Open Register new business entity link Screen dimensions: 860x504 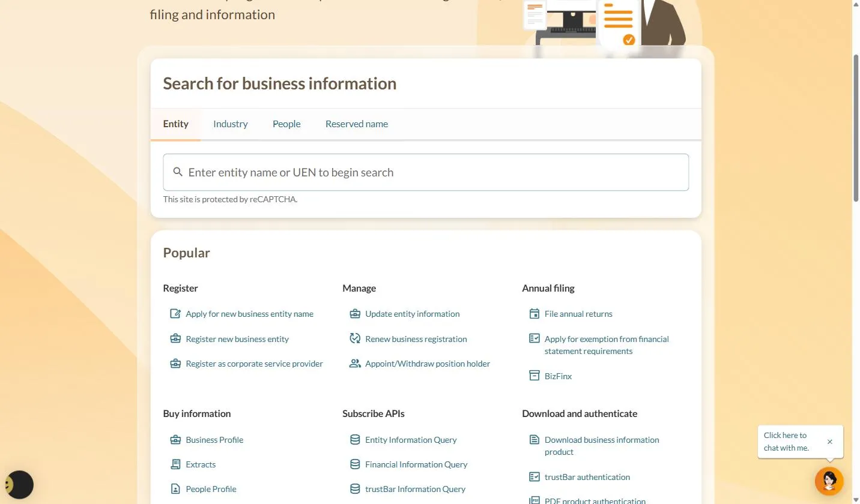click(x=237, y=339)
